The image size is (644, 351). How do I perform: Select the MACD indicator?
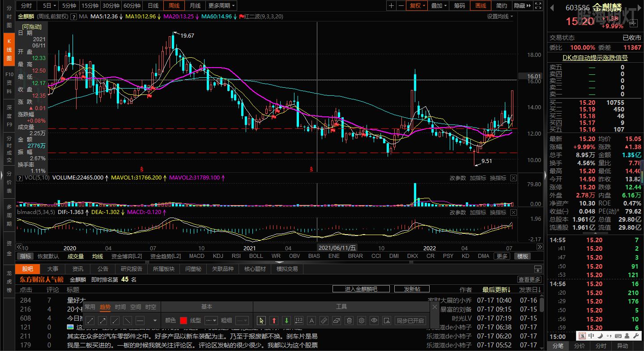pos(196,256)
